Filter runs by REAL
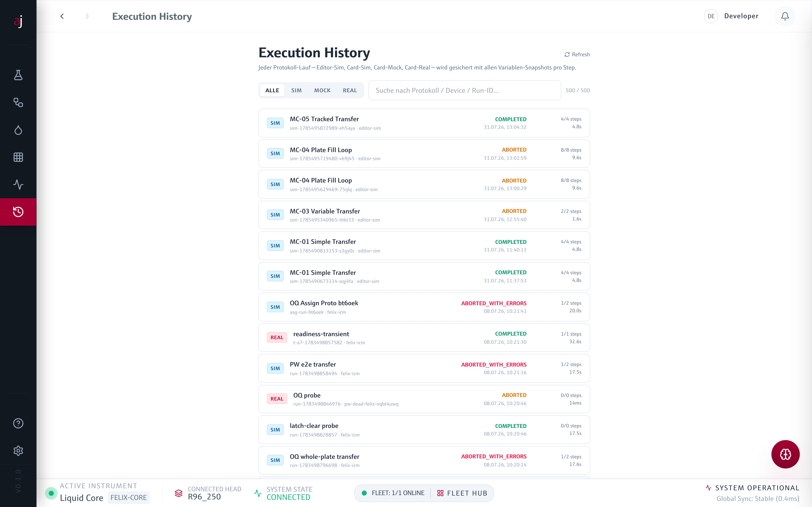Screen dimensions: 812x507 [350, 90]
